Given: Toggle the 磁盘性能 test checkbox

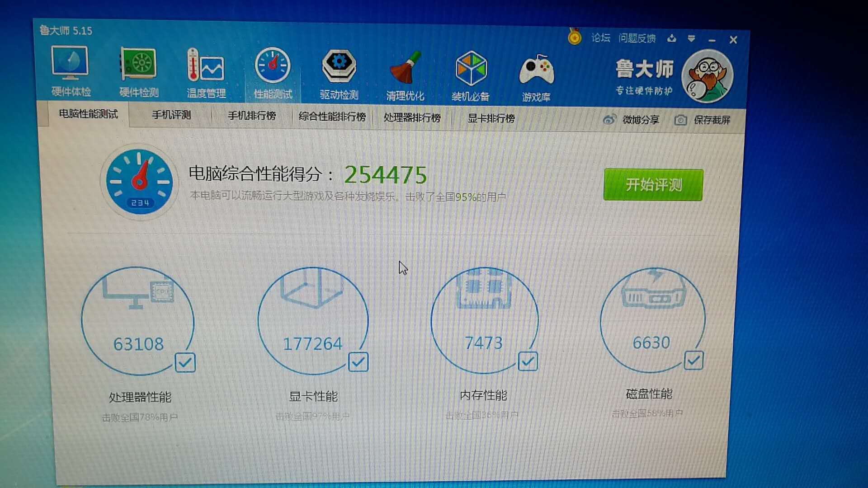Looking at the screenshot, I should (x=693, y=360).
